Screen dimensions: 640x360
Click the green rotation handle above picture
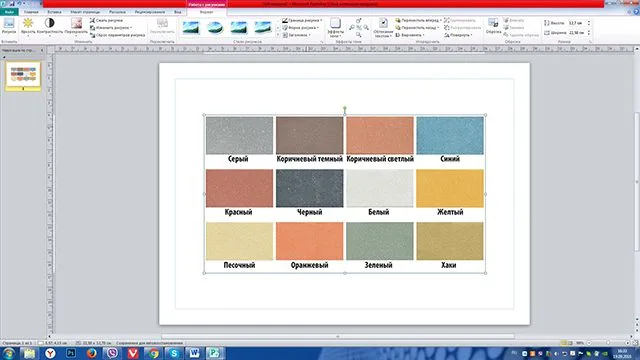pos(345,109)
